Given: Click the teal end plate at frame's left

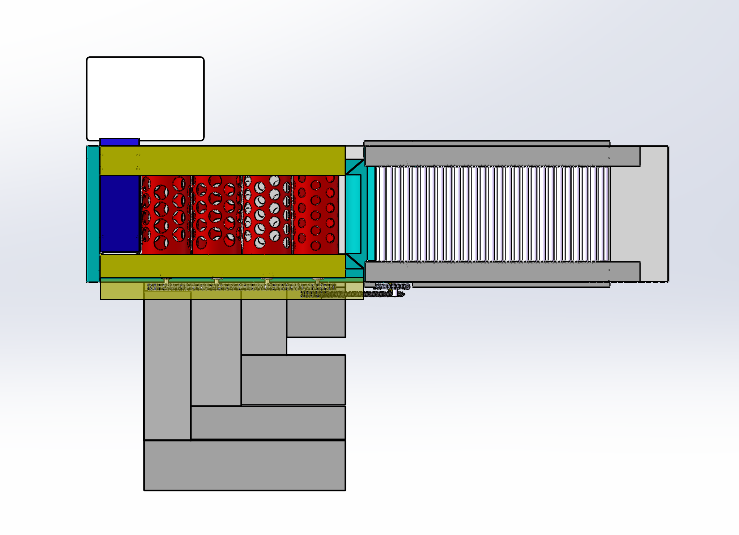Looking at the screenshot, I should 93,214.
